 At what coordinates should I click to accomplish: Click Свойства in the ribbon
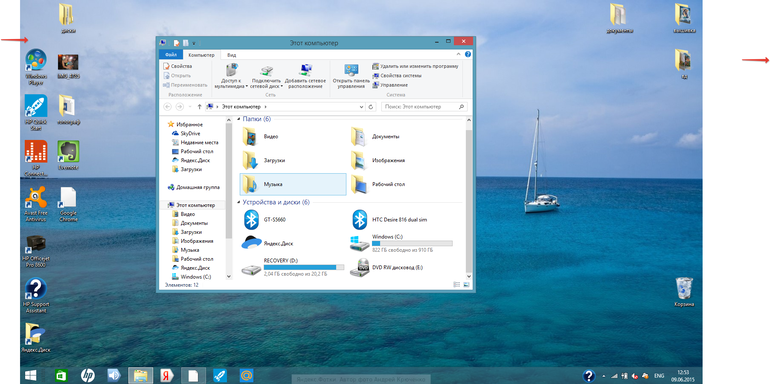click(x=177, y=66)
